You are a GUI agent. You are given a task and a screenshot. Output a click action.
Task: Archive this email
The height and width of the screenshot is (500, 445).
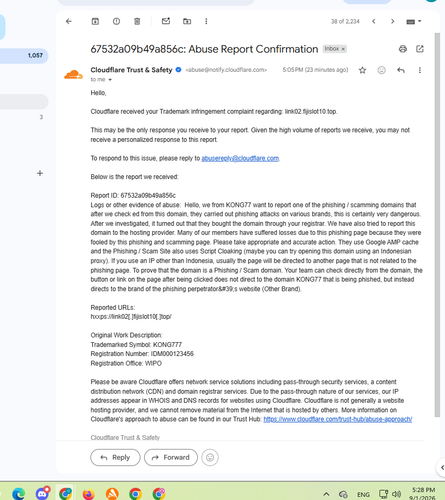(95, 21)
